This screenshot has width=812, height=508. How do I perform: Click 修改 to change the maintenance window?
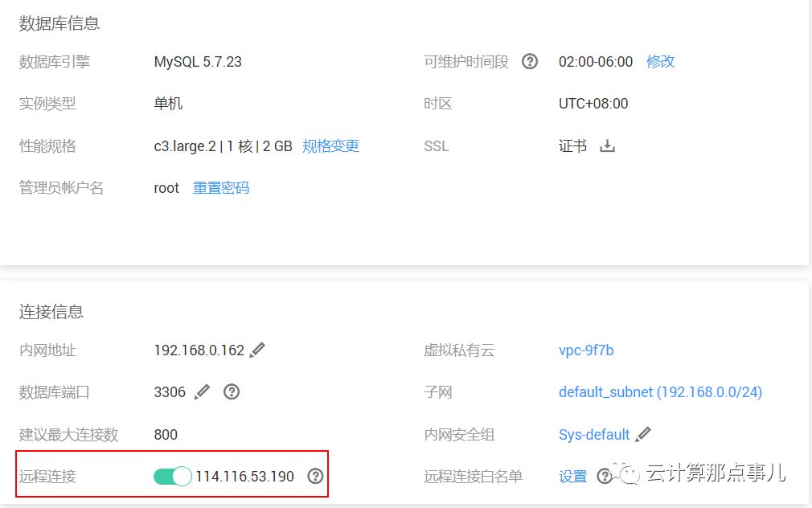[x=659, y=61]
